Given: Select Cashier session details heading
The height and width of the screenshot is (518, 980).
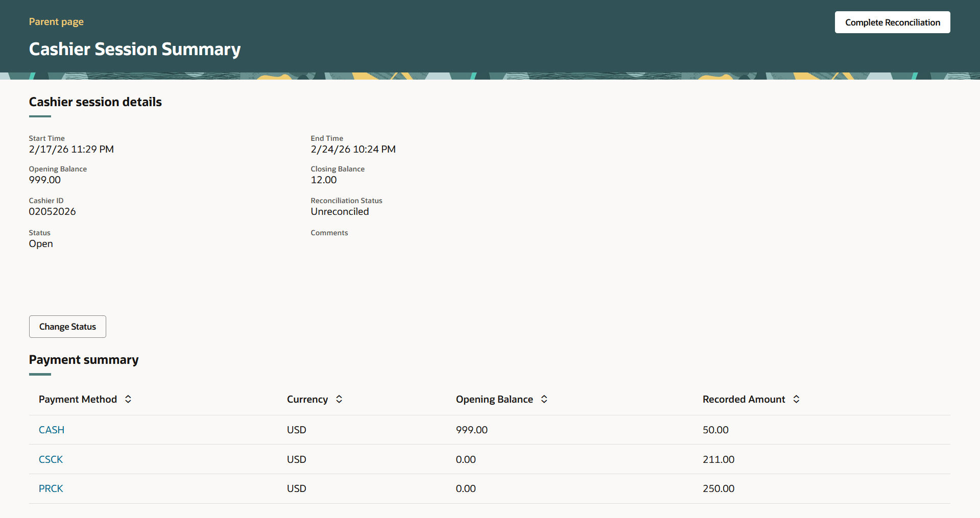Looking at the screenshot, I should 95,102.
